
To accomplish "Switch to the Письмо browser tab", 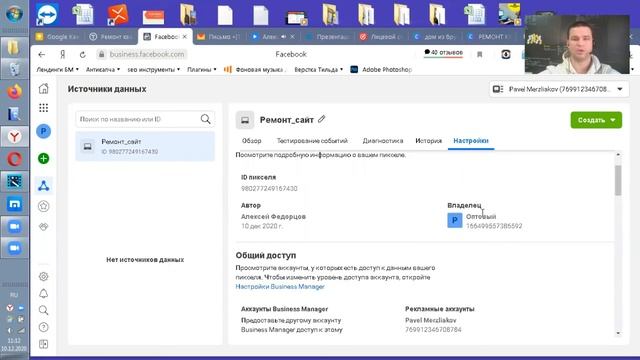I will [219, 37].
